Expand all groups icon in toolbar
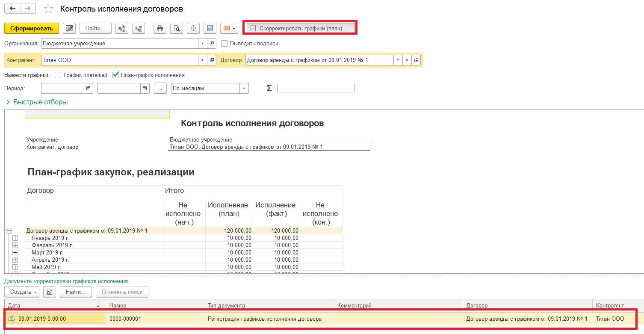The width and height of the screenshot is (644, 334). tap(122, 28)
